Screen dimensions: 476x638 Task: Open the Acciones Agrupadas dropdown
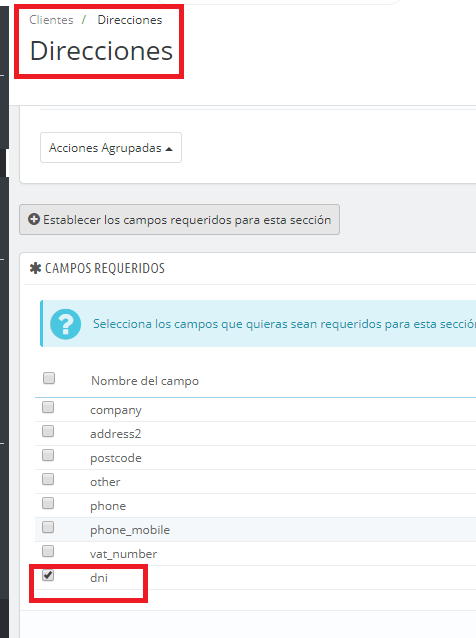click(111, 148)
